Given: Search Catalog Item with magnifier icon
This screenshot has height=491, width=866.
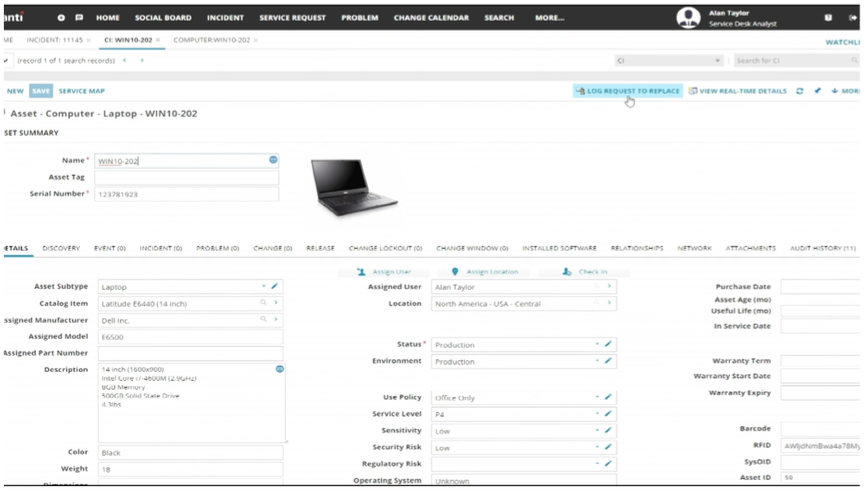Looking at the screenshot, I should pos(263,303).
